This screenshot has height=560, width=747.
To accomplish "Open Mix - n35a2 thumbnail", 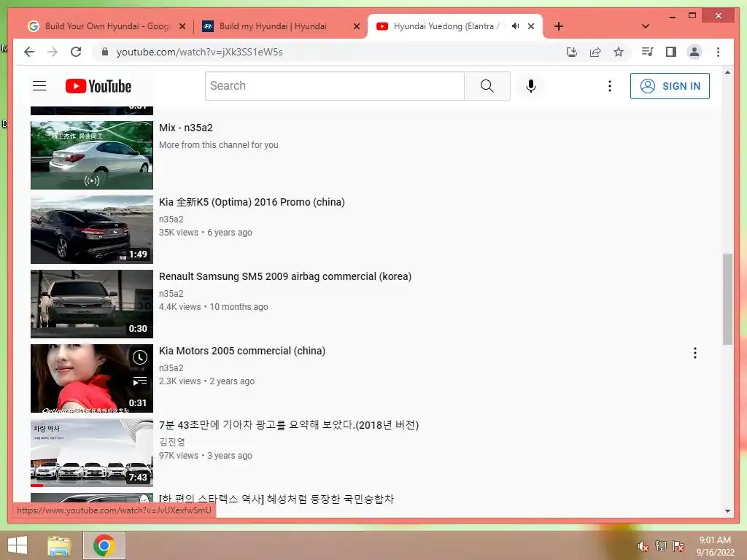I will (91, 155).
